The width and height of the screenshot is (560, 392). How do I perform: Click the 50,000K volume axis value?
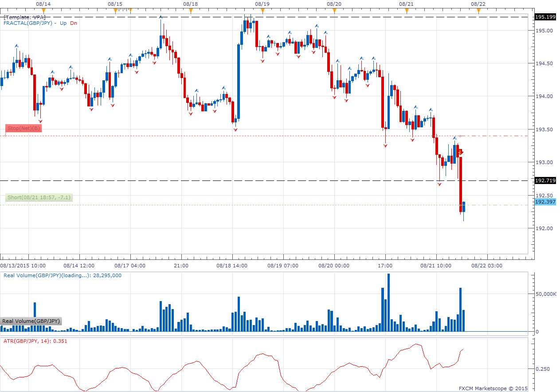point(546,294)
